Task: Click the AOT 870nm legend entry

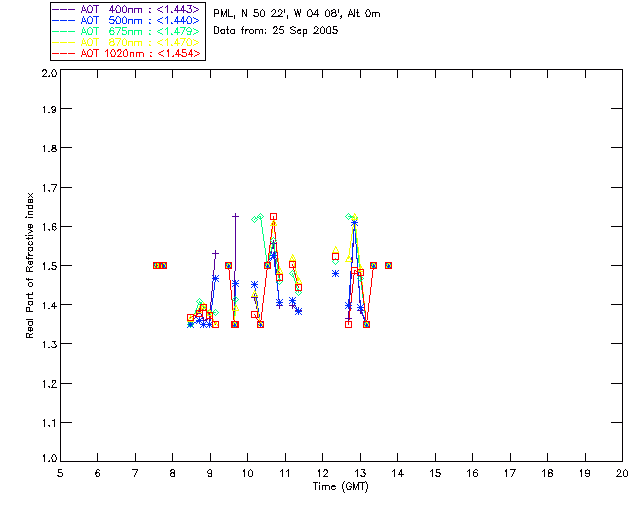Action: click(x=126, y=42)
